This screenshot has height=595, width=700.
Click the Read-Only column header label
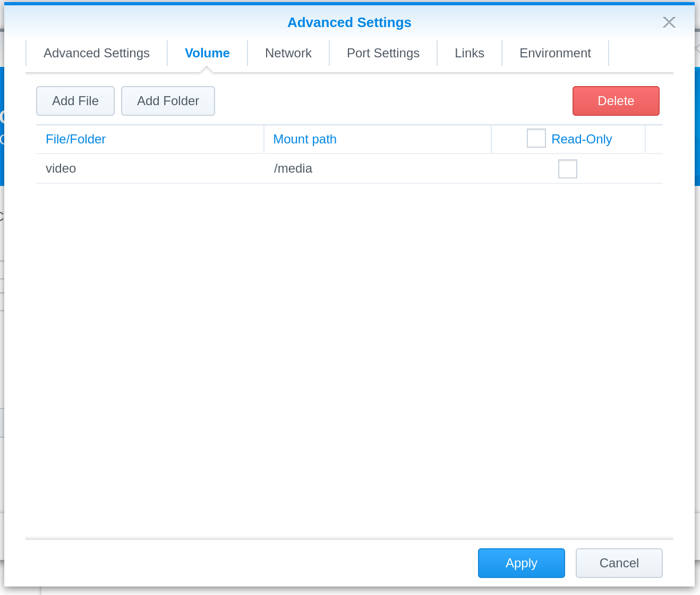(x=582, y=139)
